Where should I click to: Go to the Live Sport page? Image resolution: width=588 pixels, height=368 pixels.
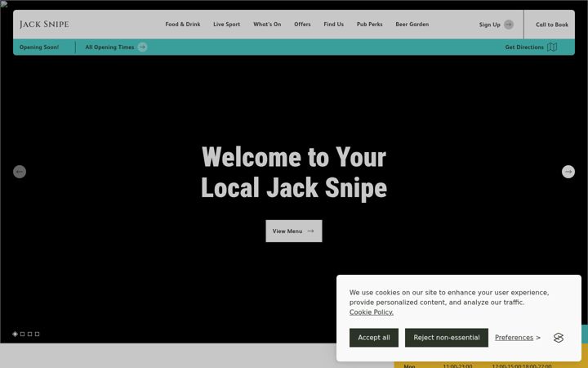point(226,25)
